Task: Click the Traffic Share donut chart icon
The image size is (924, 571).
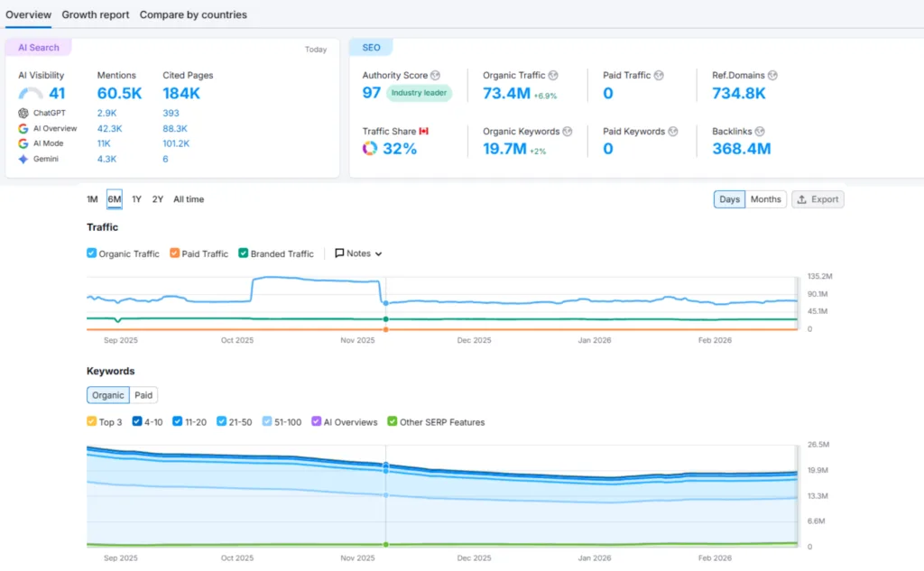Action: (370, 149)
